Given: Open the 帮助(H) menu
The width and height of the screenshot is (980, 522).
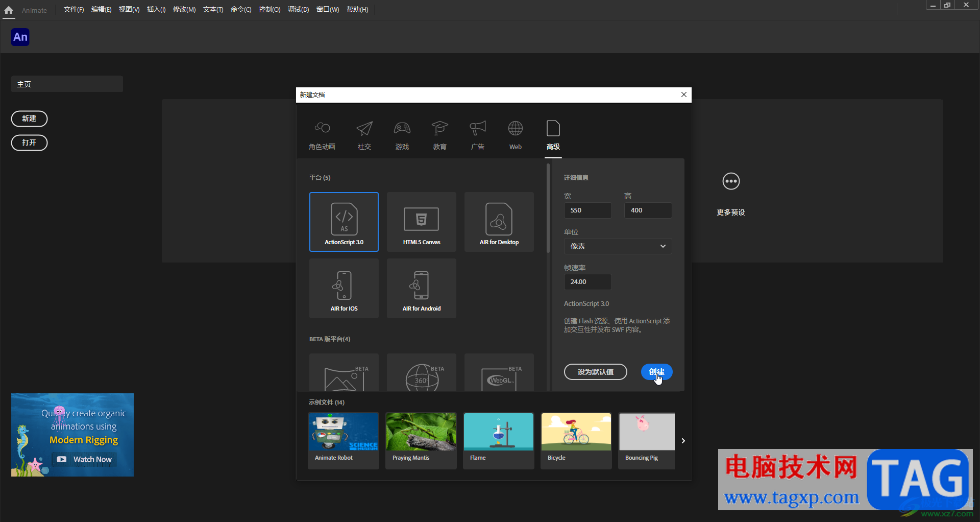Looking at the screenshot, I should click(357, 10).
